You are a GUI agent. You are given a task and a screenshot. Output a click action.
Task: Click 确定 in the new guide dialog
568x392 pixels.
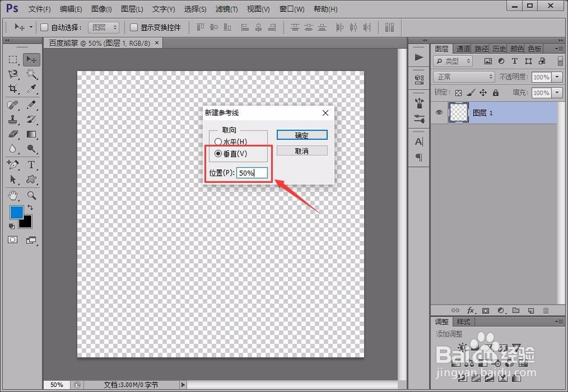302,135
